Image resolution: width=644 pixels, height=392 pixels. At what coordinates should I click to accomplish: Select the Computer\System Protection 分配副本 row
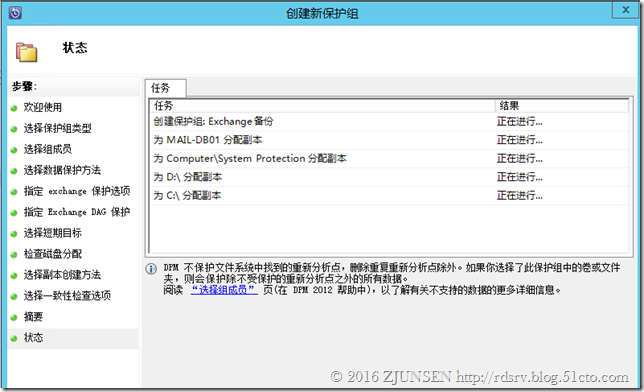[x=389, y=159]
